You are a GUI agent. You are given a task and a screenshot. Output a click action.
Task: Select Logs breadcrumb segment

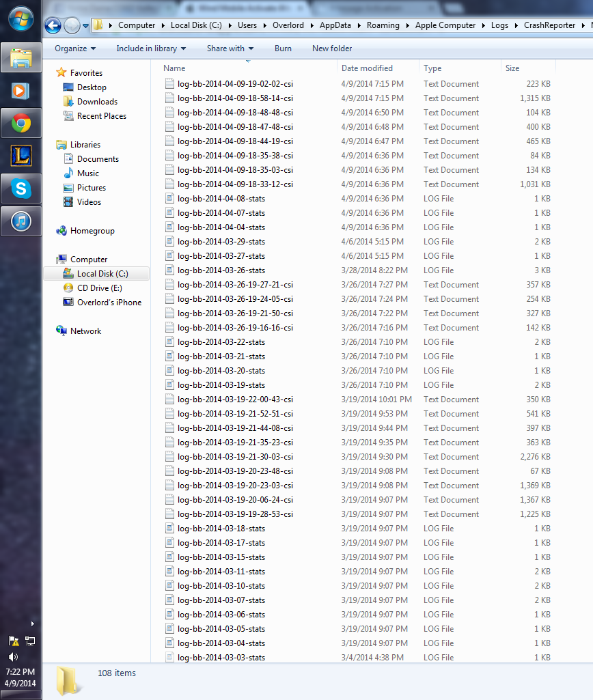click(499, 25)
